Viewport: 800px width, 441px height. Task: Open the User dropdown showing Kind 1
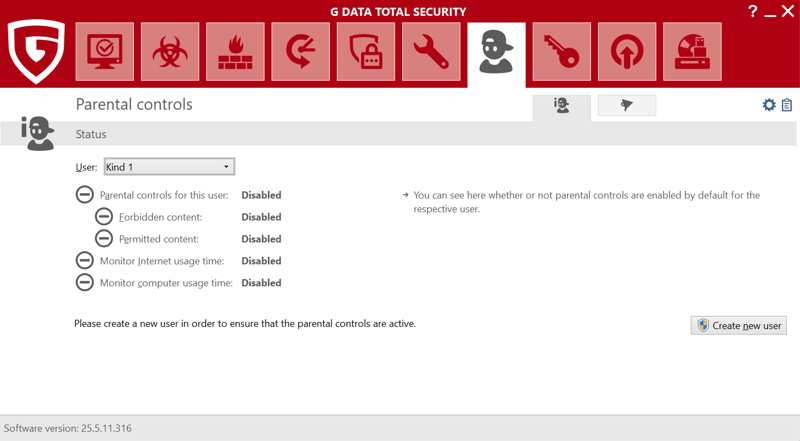pyautogui.click(x=169, y=167)
